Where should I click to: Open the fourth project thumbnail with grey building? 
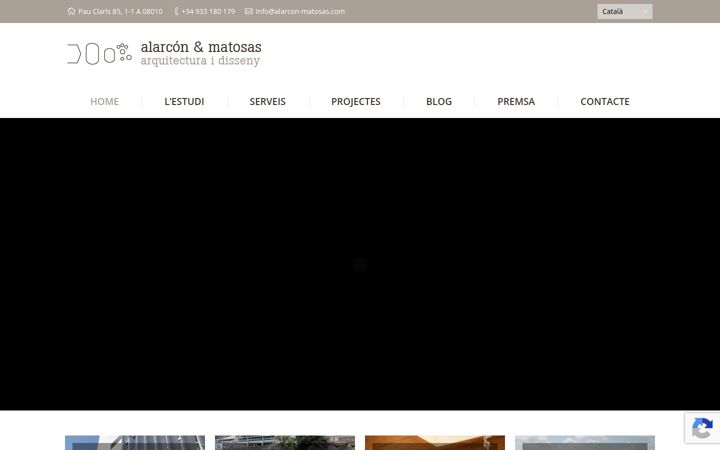(x=585, y=443)
